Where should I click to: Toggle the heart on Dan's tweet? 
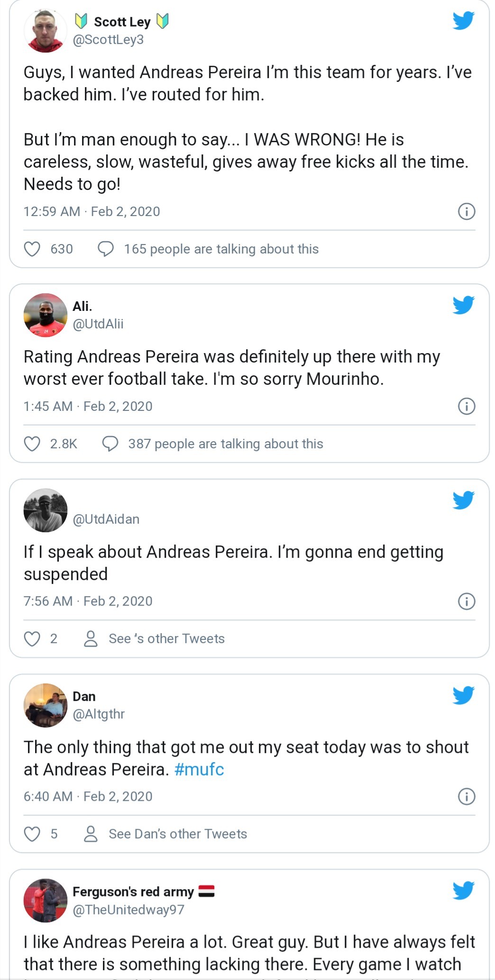tap(33, 834)
